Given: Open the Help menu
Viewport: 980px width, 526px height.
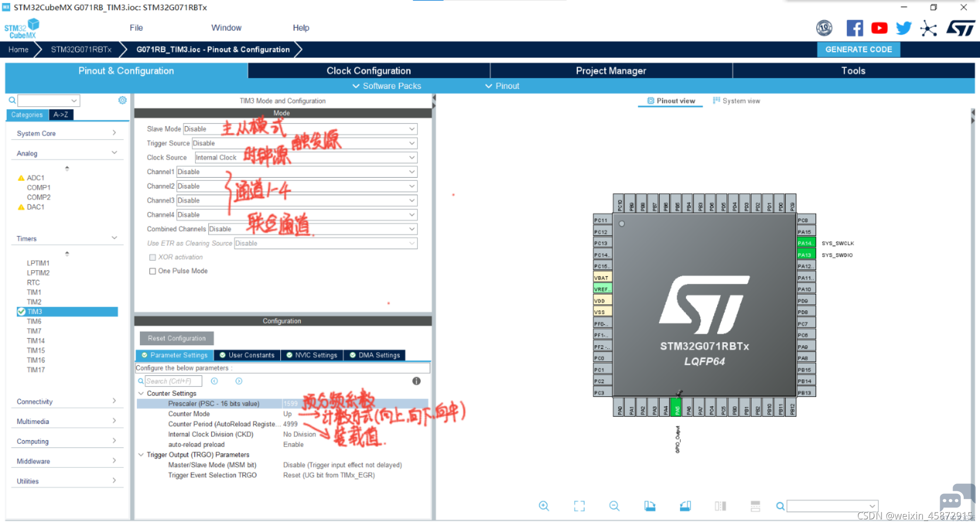Looking at the screenshot, I should (x=301, y=28).
